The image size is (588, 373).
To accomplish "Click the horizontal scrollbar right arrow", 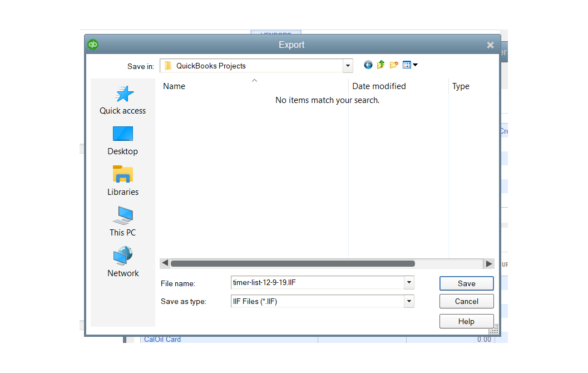I will pyautogui.click(x=488, y=264).
